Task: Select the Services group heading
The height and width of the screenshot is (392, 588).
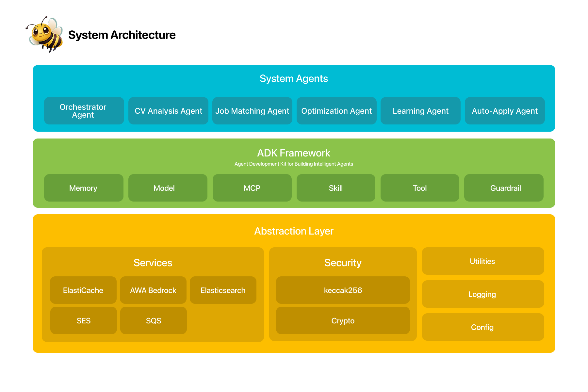Action: 153,263
